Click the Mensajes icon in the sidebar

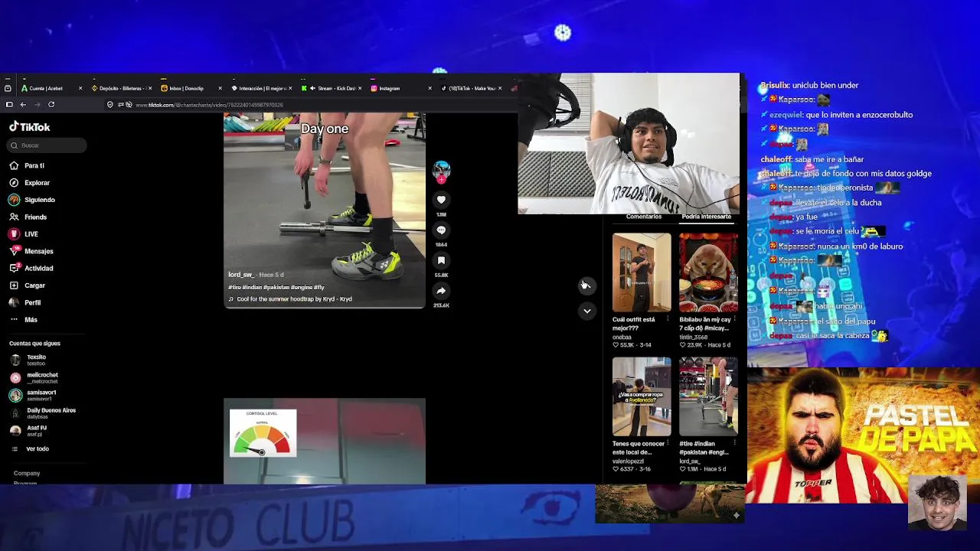pos(14,251)
